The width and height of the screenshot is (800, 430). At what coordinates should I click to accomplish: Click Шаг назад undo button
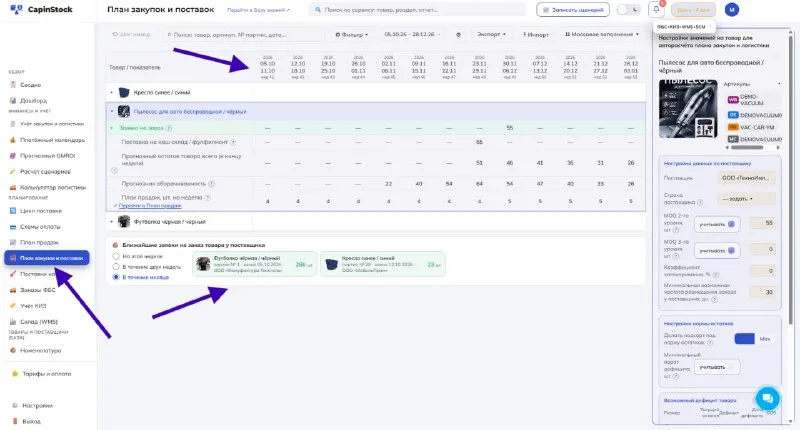click(131, 34)
